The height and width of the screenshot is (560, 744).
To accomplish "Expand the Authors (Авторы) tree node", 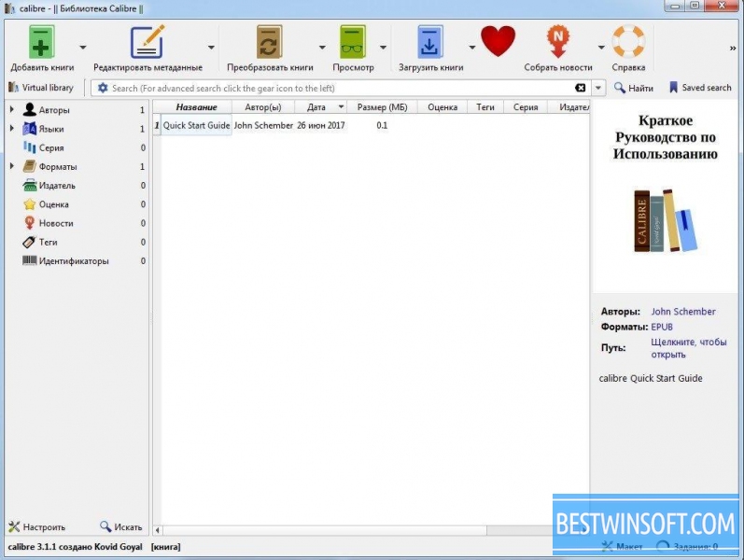I will pyautogui.click(x=12, y=109).
